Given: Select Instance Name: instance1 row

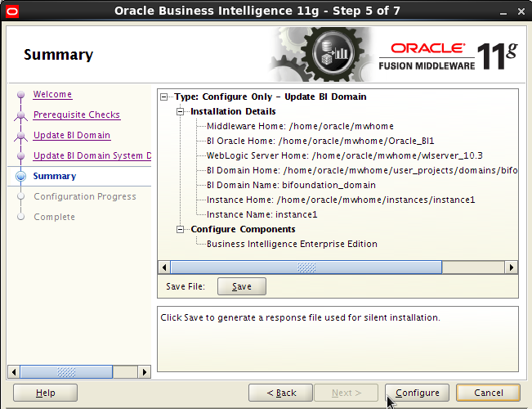Looking at the screenshot, I should (x=262, y=214).
